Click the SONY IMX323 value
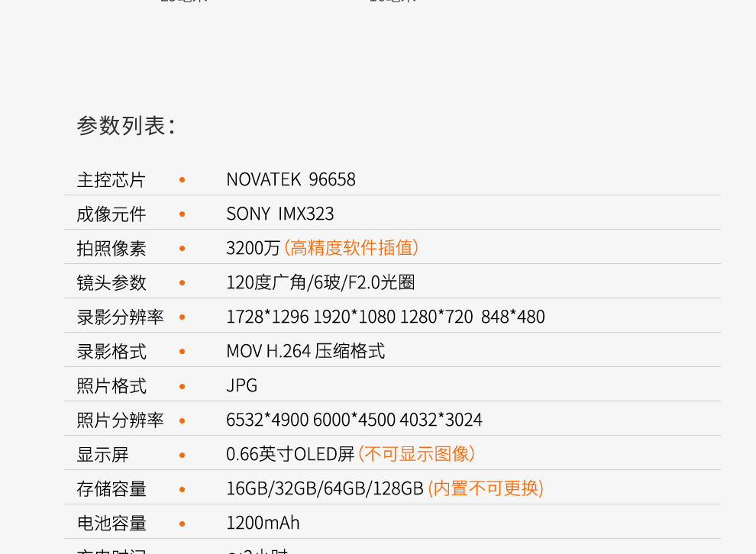The image size is (756, 554). click(x=280, y=214)
